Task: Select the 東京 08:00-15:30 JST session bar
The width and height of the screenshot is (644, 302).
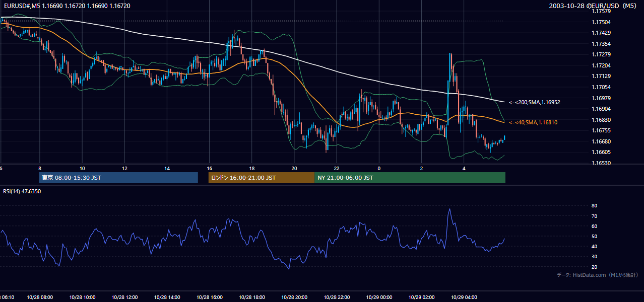Action: pyautogui.click(x=118, y=178)
